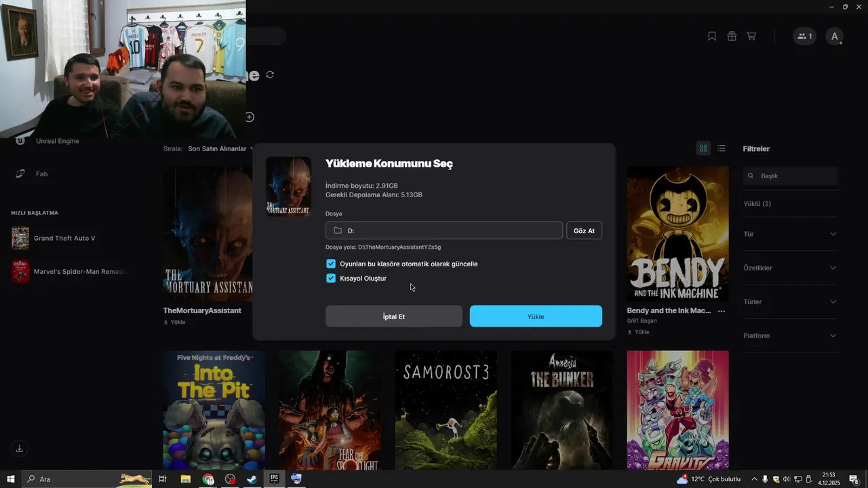Switch library to list view
This screenshot has width=868, height=488.
722,148
